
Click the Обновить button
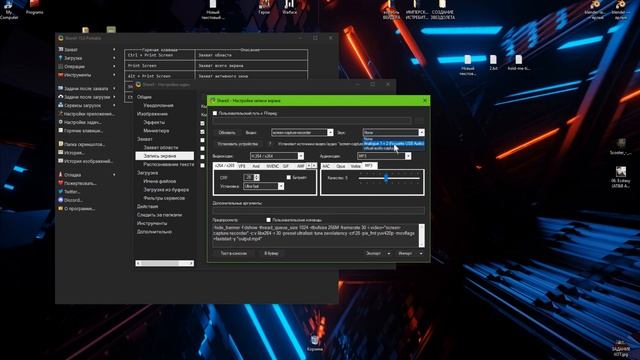[x=227, y=133]
